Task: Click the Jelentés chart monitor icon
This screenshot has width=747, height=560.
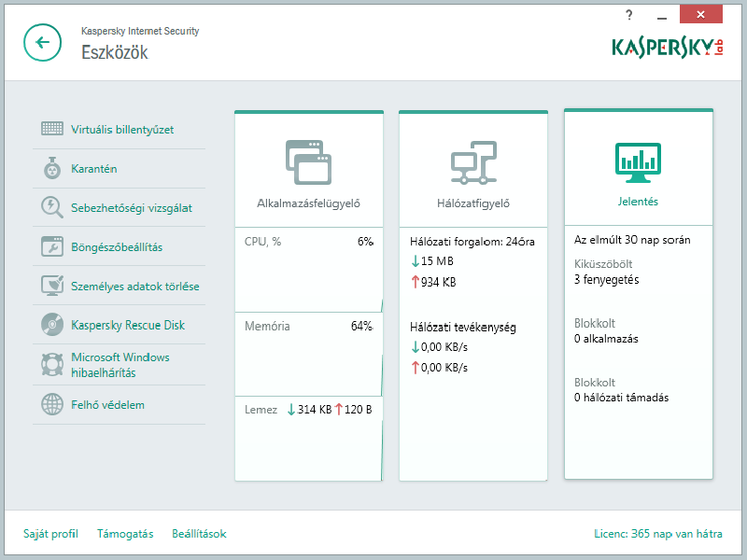Action: [x=638, y=162]
